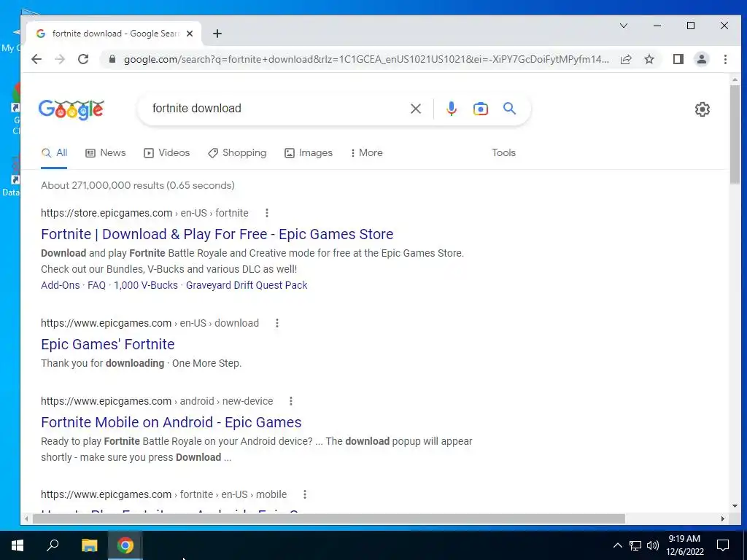Close the fortnite download tab
Screen dimensions: 747x560
point(190,34)
